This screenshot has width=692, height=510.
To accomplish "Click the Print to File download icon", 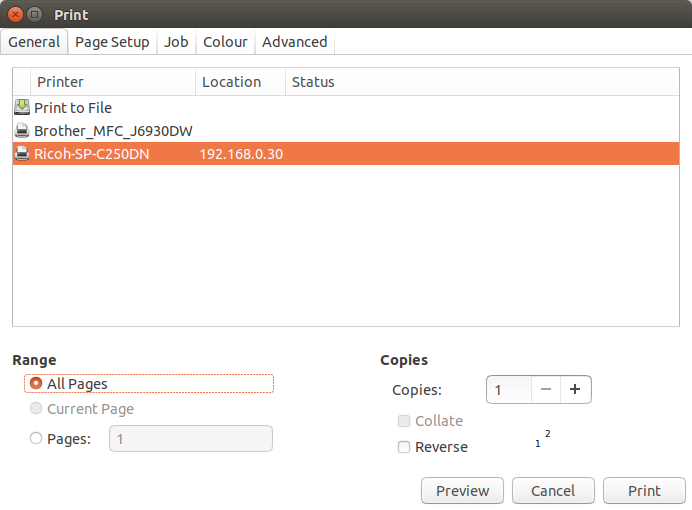I will pyautogui.click(x=22, y=107).
